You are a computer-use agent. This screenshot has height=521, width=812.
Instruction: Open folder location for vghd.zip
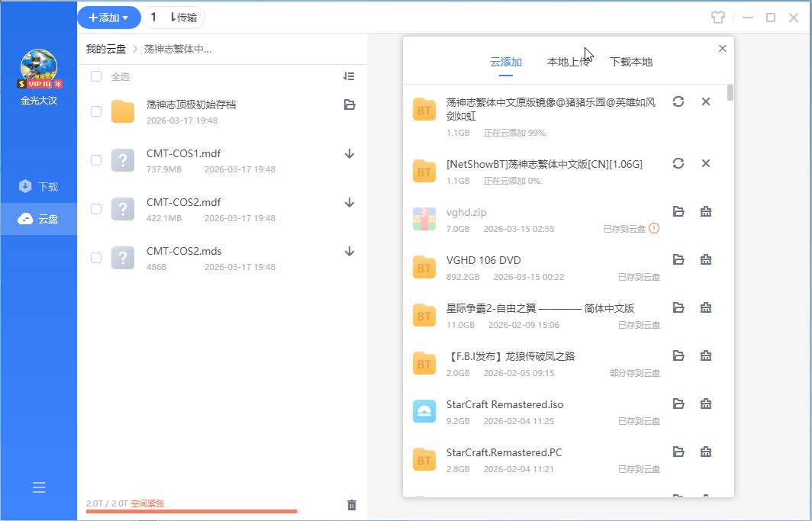tap(678, 211)
